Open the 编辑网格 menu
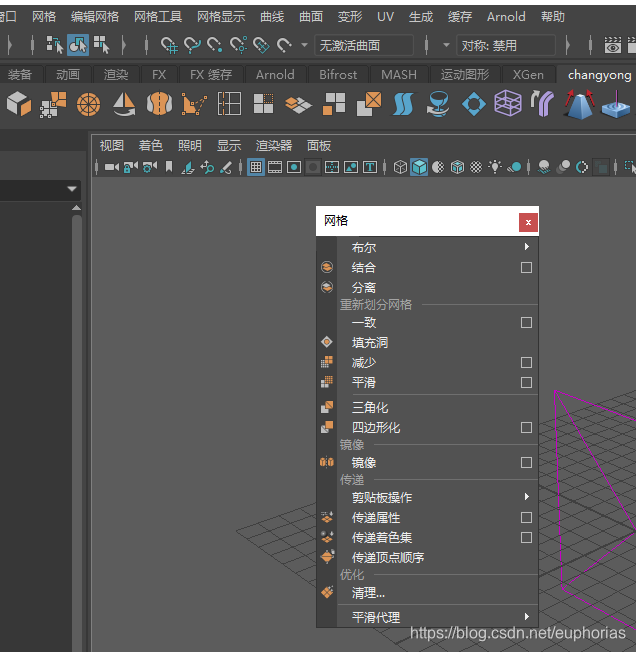 pos(95,17)
